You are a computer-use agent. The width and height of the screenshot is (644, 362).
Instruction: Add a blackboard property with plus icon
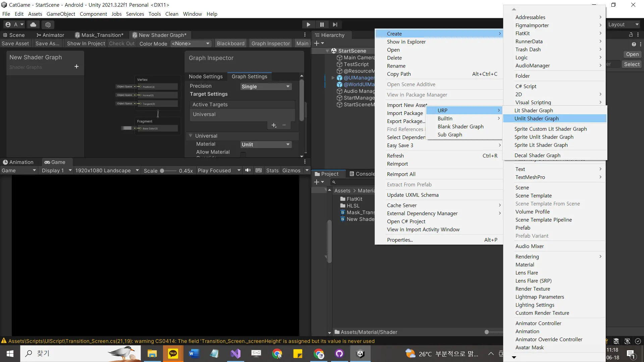tap(76, 66)
